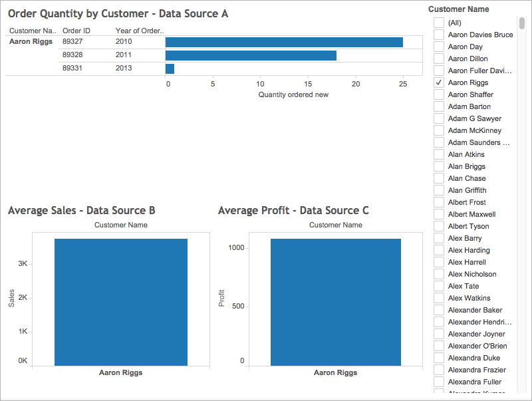
Task: Check the Adam Barton checkbox
Action: (438, 106)
